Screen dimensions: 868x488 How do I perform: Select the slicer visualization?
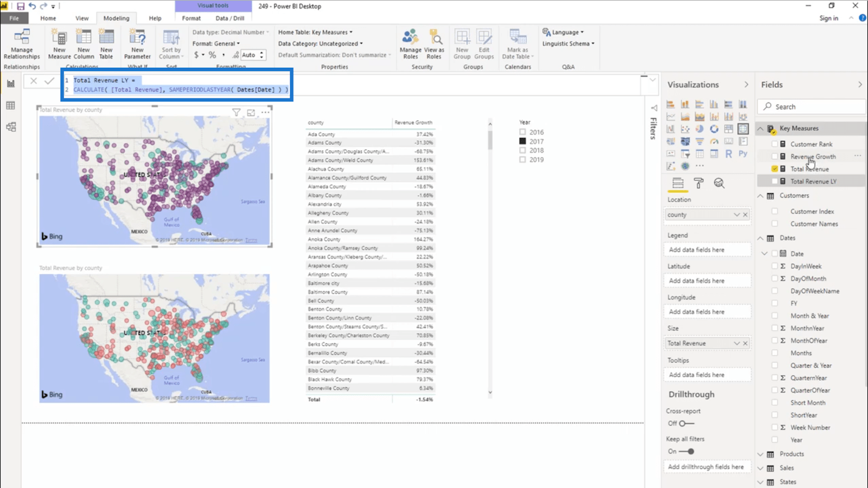point(685,154)
